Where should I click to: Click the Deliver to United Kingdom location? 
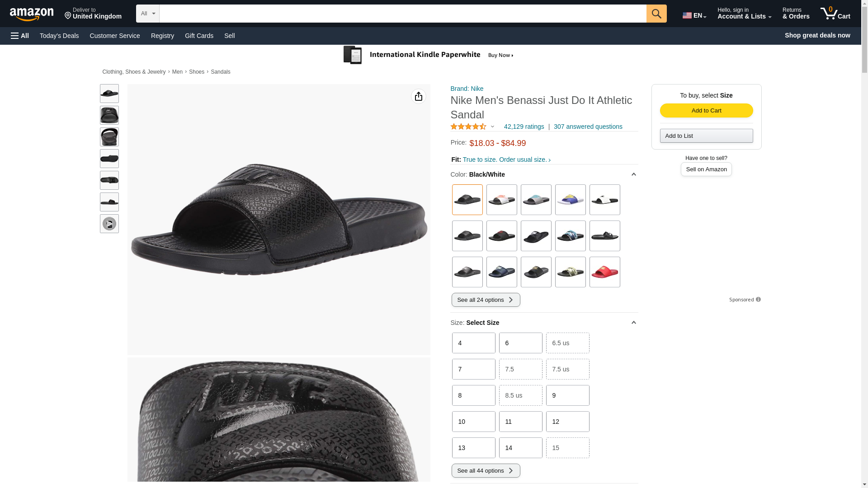[93, 14]
